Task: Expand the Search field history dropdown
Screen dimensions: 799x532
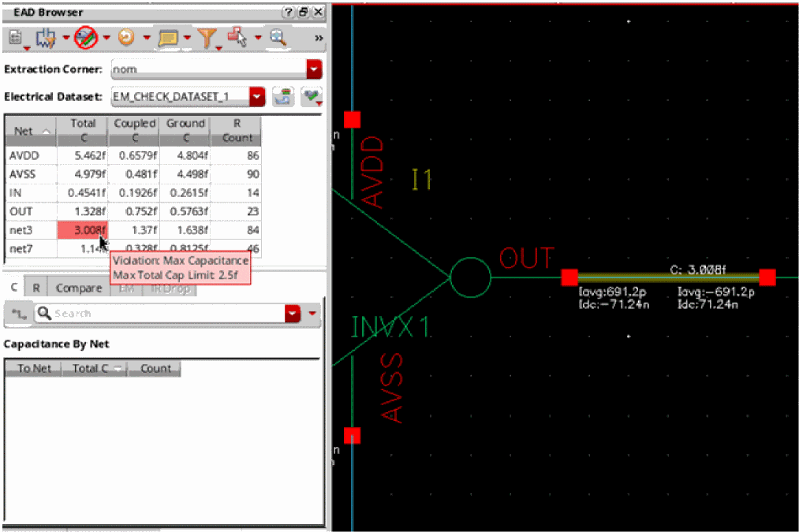Action: [x=293, y=314]
